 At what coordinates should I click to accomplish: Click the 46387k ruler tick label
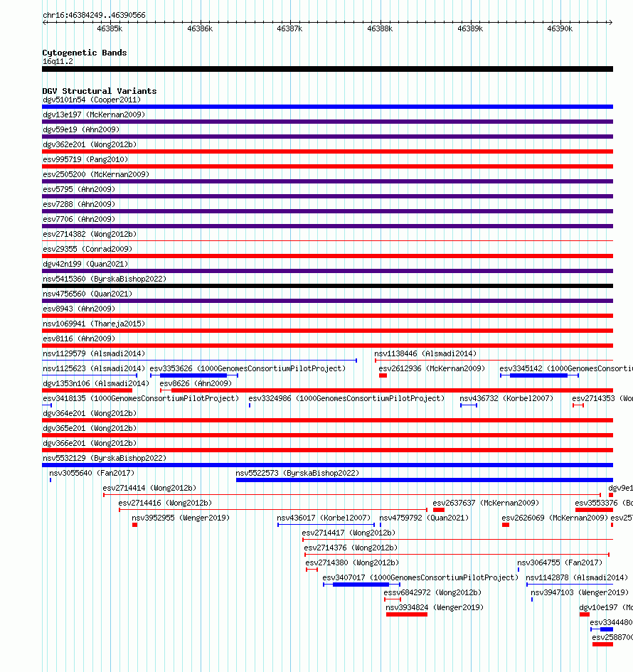coord(289,28)
